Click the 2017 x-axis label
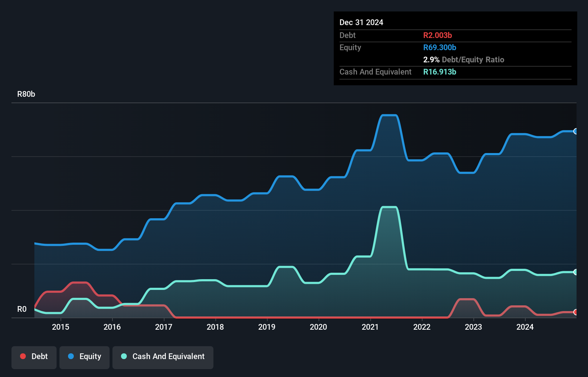588x377 pixels. [x=164, y=327]
